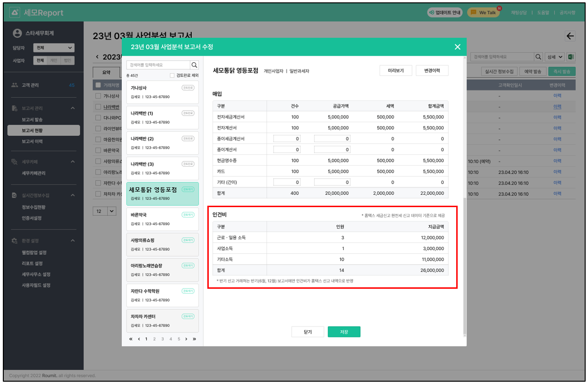Click the 스타세무회계 user profile icon
Image resolution: width=588 pixels, height=385 pixels.
[x=17, y=33]
